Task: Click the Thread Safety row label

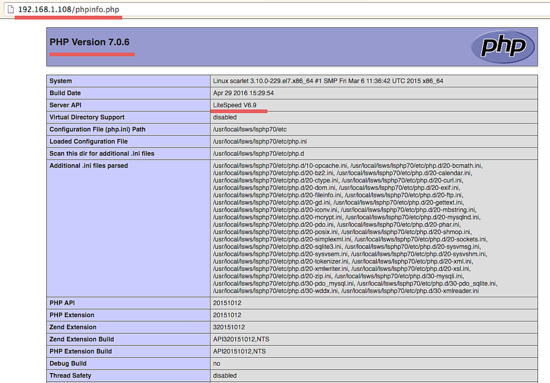Action: coord(70,375)
